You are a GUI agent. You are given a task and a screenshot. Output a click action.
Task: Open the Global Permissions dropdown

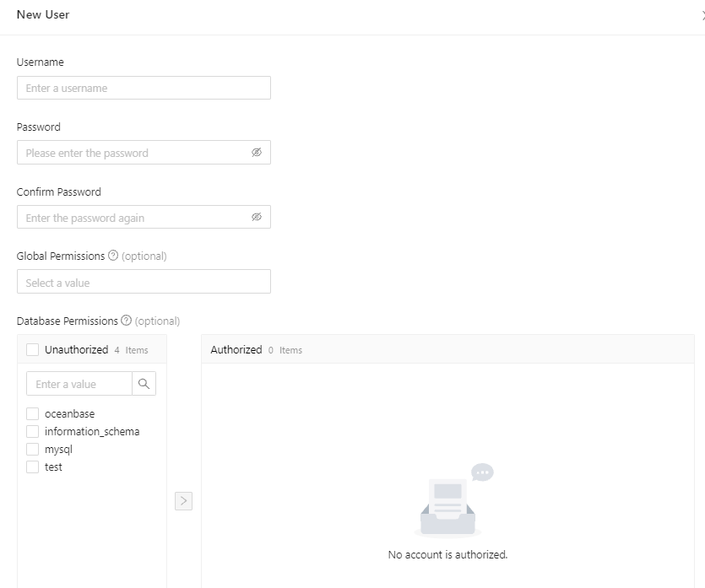(x=144, y=282)
